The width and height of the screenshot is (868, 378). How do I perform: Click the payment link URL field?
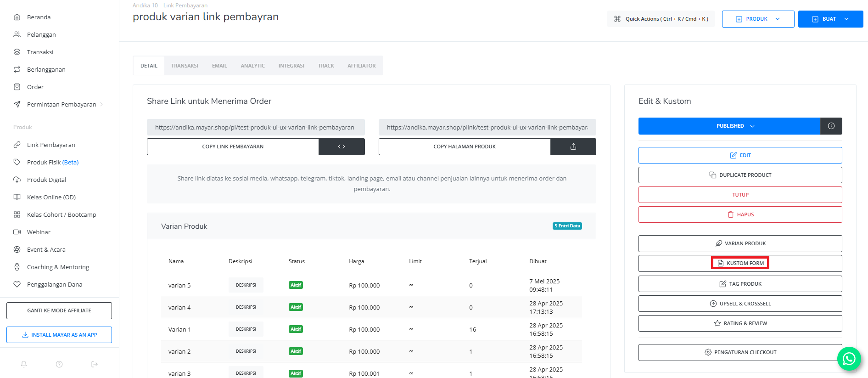point(256,127)
